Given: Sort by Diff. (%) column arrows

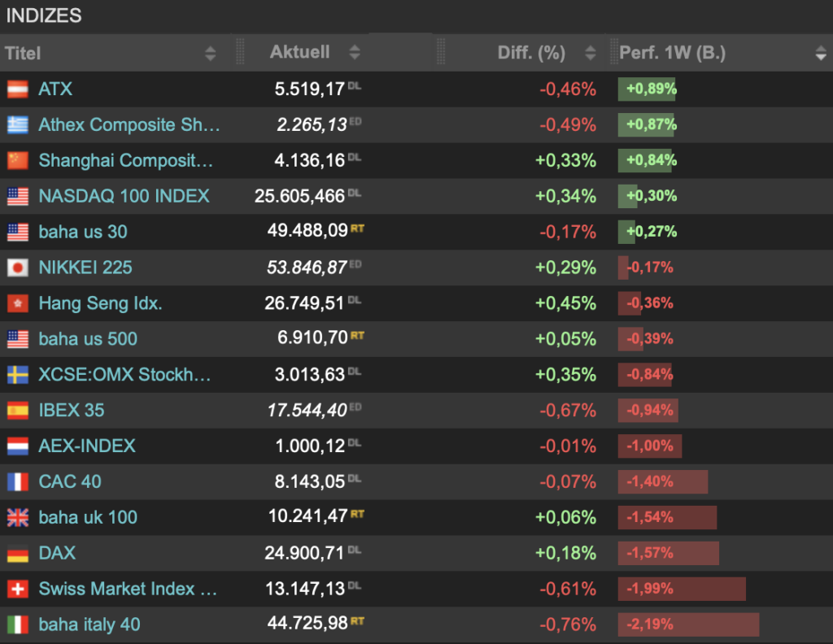Looking at the screenshot, I should pyautogui.click(x=591, y=54).
